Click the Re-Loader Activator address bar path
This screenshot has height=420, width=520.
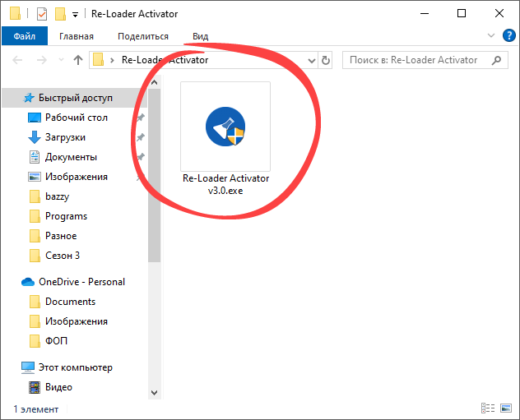tap(165, 60)
